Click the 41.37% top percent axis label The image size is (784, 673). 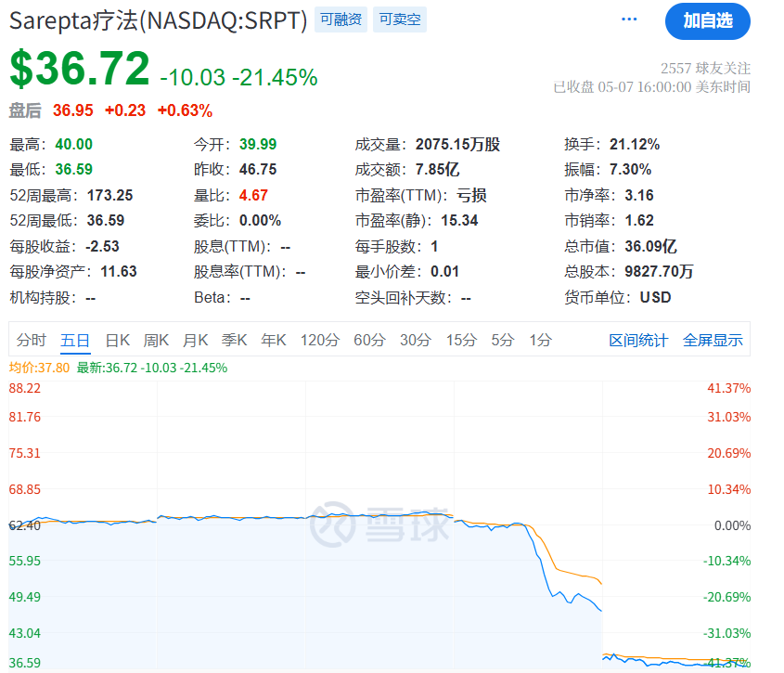click(x=728, y=388)
